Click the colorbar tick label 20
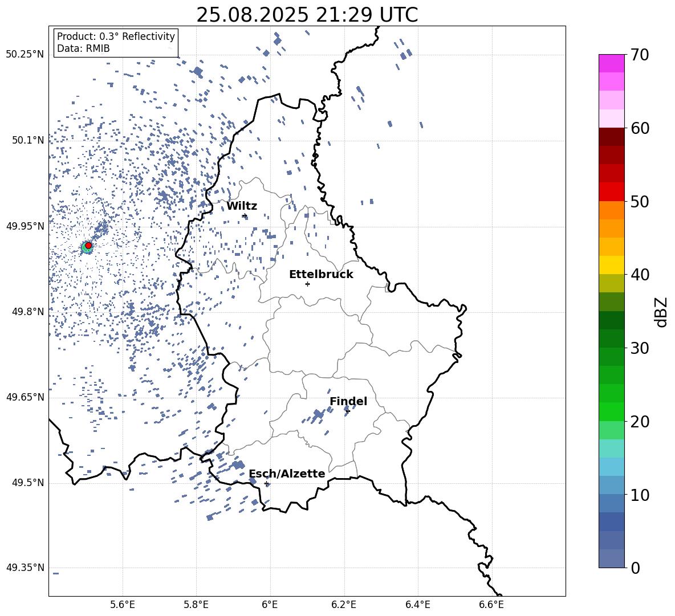Image resolution: width=675 pixels, height=616 pixels. coord(640,421)
